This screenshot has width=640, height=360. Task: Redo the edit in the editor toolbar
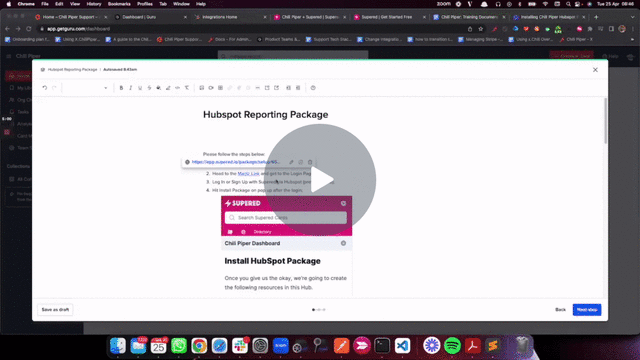tap(54, 88)
